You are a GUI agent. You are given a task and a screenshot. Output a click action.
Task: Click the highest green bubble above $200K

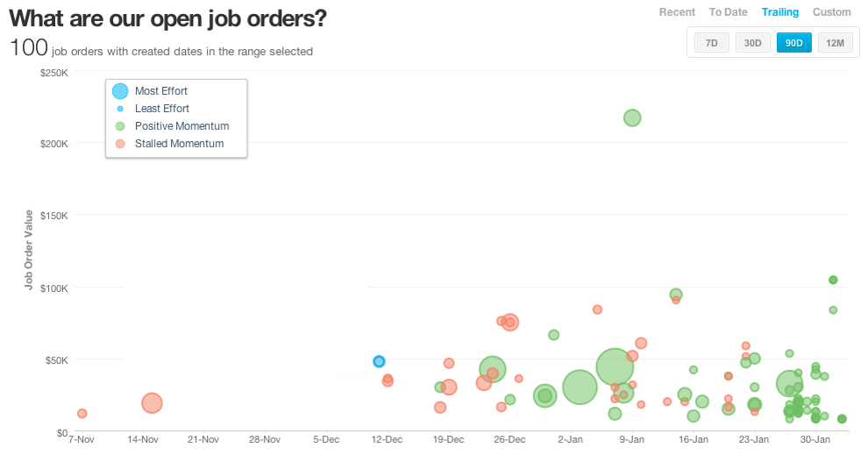(x=632, y=117)
